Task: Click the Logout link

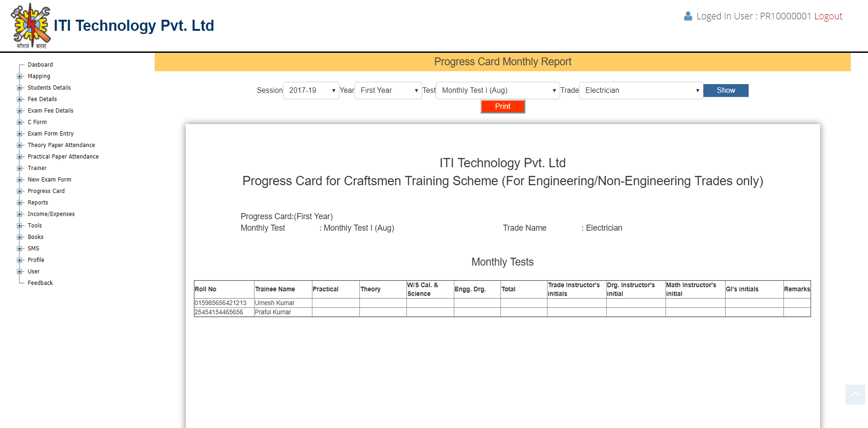Action: point(828,16)
